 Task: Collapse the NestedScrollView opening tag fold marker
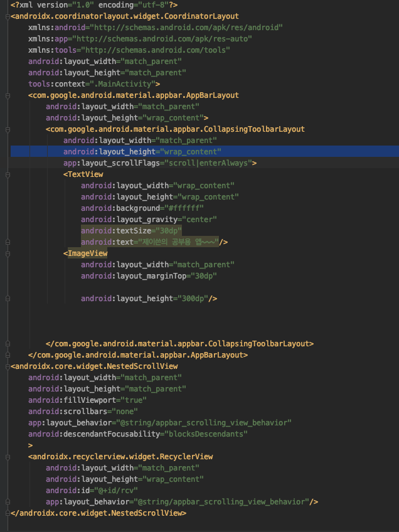click(8, 367)
